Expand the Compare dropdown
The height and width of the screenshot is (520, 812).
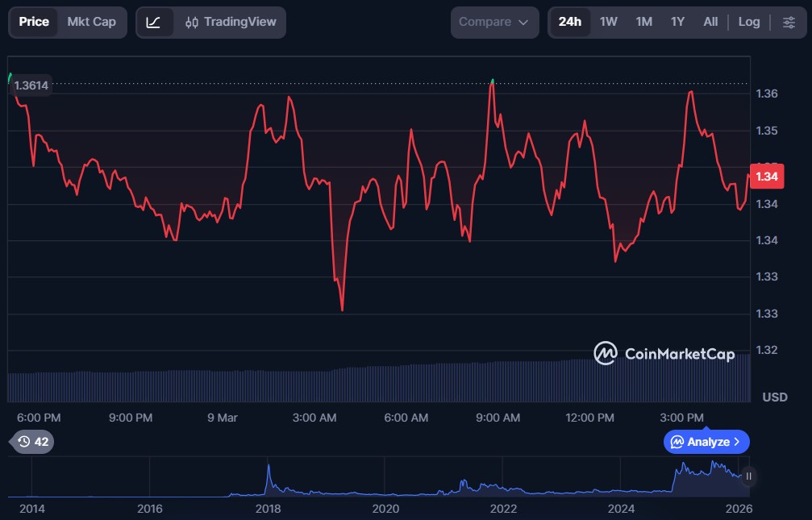point(494,22)
